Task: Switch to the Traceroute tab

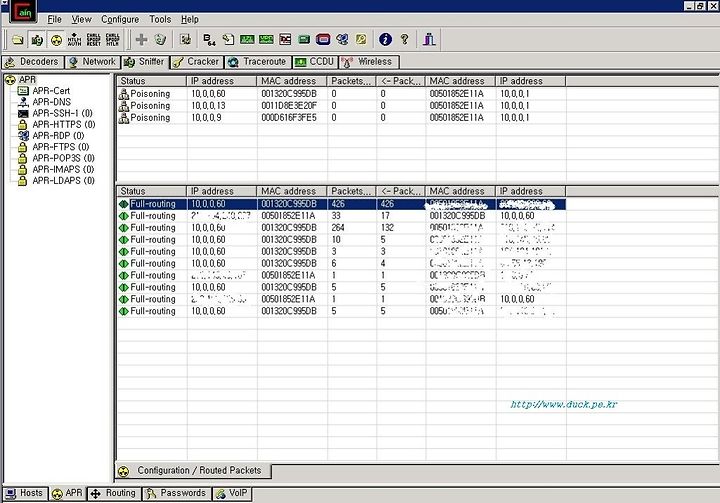Action: click(258, 62)
